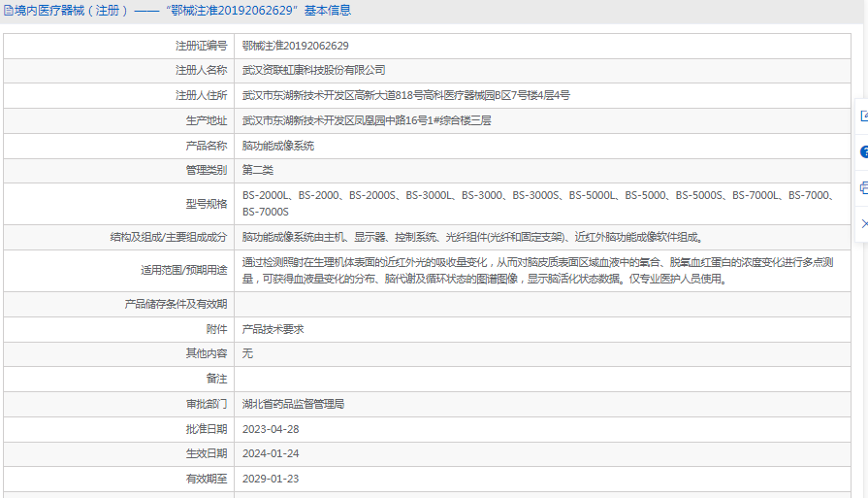Click the print icon in right sidebar
This screenshot has height=498, width=868.
864,187
